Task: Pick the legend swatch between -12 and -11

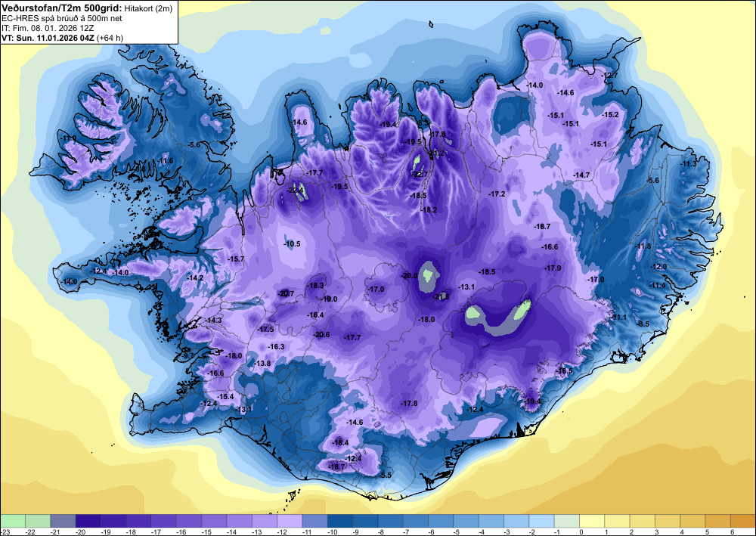Action: [290, 521]
